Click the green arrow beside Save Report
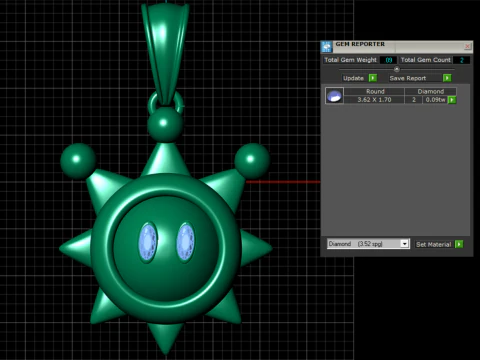480x360 pixels. click(447, 78)
